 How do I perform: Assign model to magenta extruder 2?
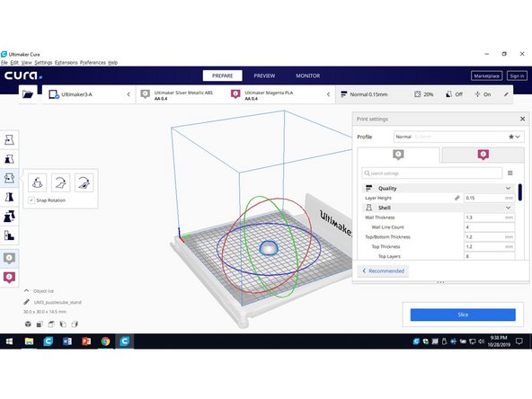point(9,277)
